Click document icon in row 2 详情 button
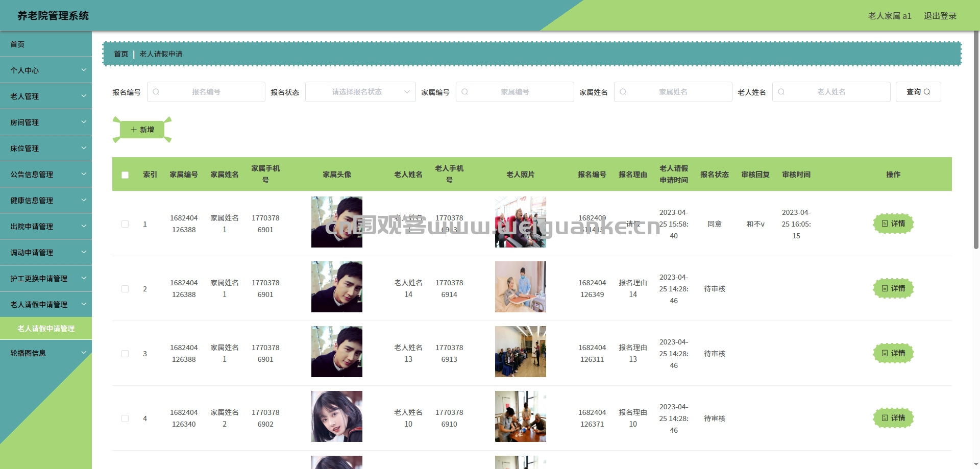Screen dimensions: 980x469 (x=885, y=288)
